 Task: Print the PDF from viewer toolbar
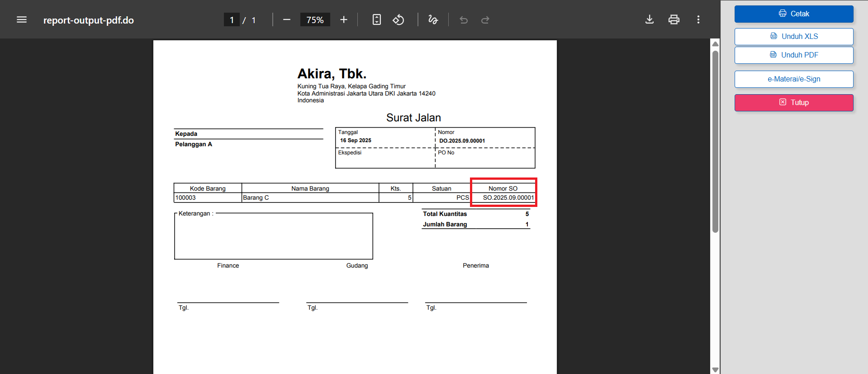click(x=674, y=19)
